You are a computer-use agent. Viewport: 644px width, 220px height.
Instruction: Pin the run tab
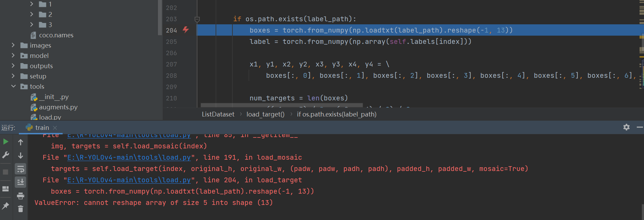pos(5,206)
